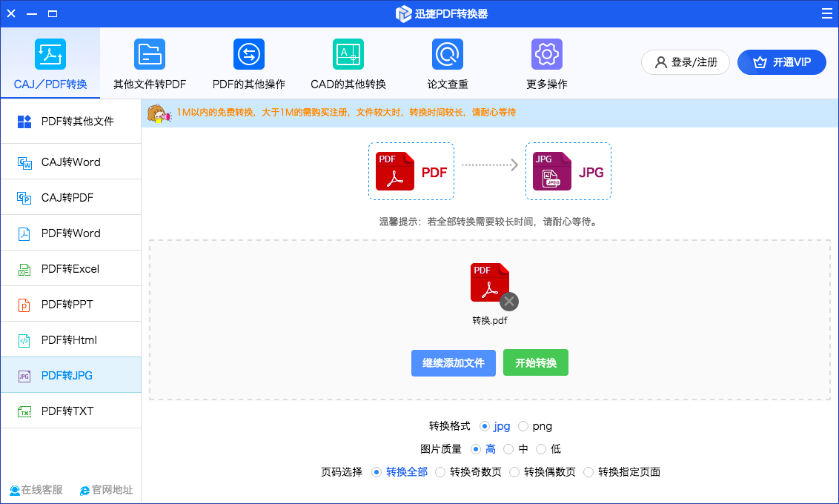This screenshot has height=504, width=839.
Task: Click the target JPG format icon
Action: click(x=552, y=171)
